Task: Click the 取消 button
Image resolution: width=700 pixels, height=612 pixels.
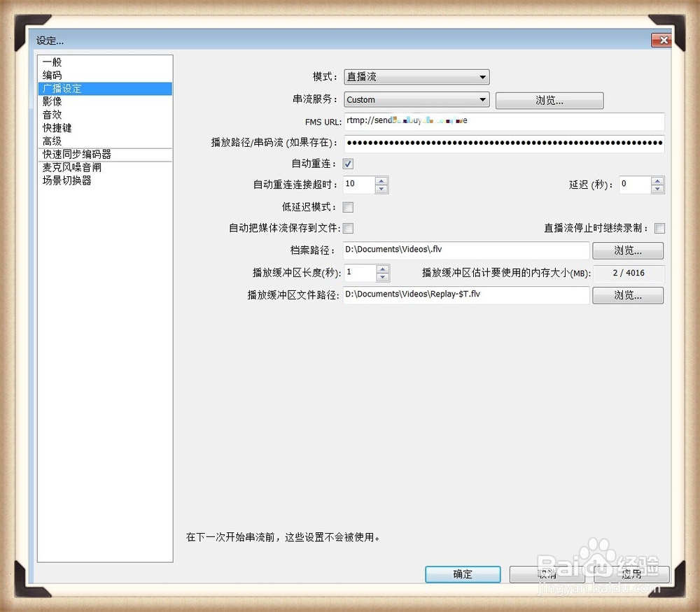Action: coord(547,574)
